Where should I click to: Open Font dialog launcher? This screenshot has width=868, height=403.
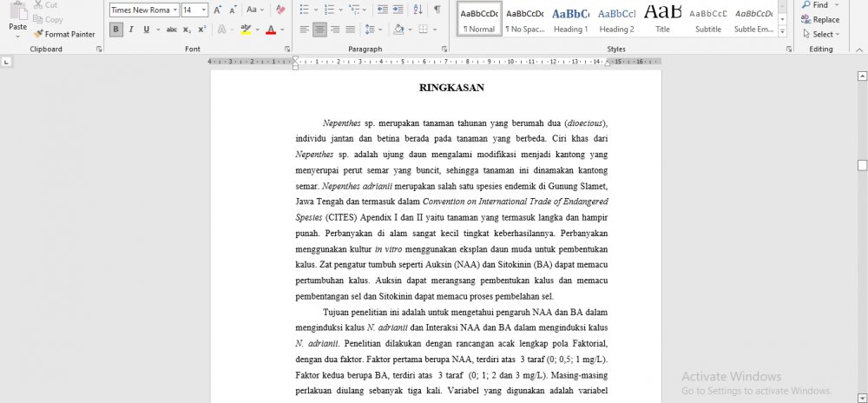coord(287,50)
